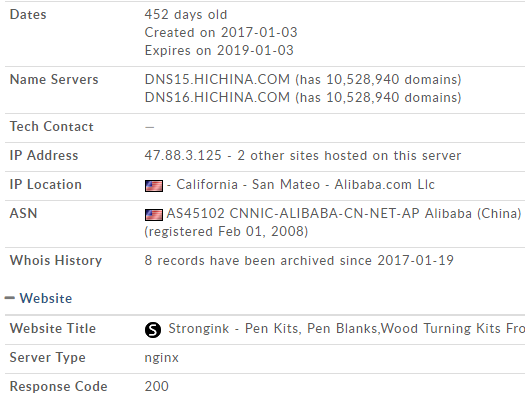Open 8 records archived Whois History
Viewport: 525px width, 402px height.
[299, 260]
